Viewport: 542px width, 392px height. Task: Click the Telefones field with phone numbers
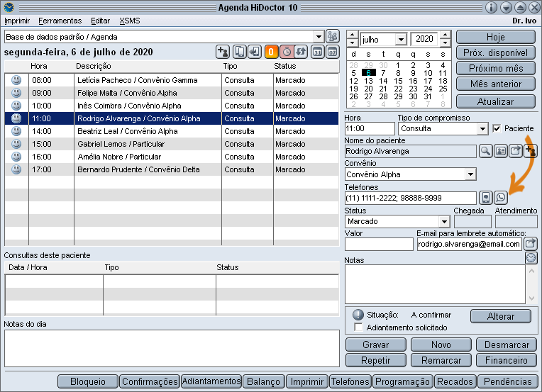point(410,198)
